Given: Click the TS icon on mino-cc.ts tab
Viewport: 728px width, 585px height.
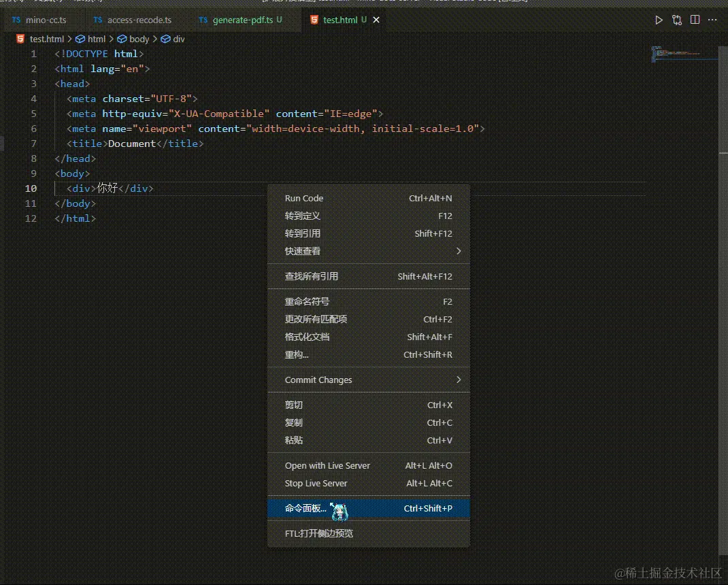Looking at the screenshot, I should tap(16, 20).
